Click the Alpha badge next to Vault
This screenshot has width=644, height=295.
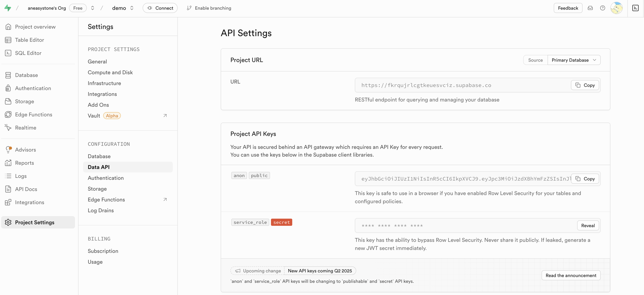112,116
